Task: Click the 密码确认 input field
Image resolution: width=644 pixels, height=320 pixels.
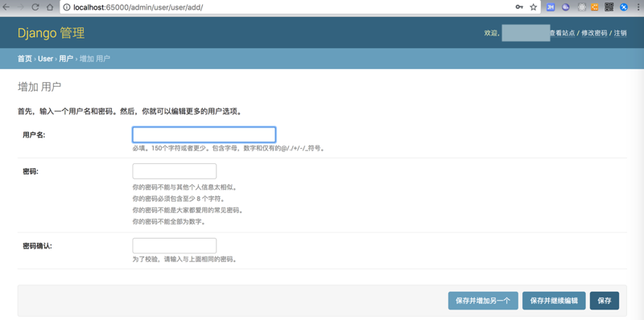Action: pos(174,246)
